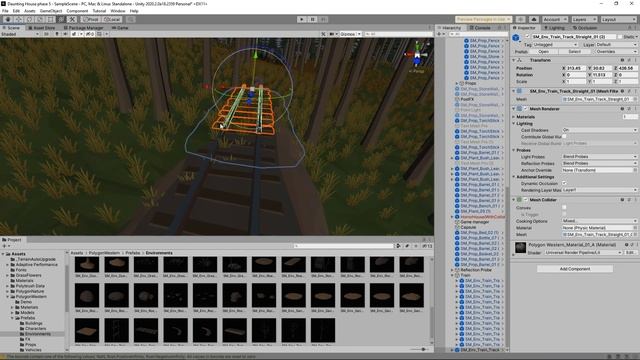The width and height of the screenshot is (640, 360).
Task: Click the prefab Open button
Action: tap(544, 52)
